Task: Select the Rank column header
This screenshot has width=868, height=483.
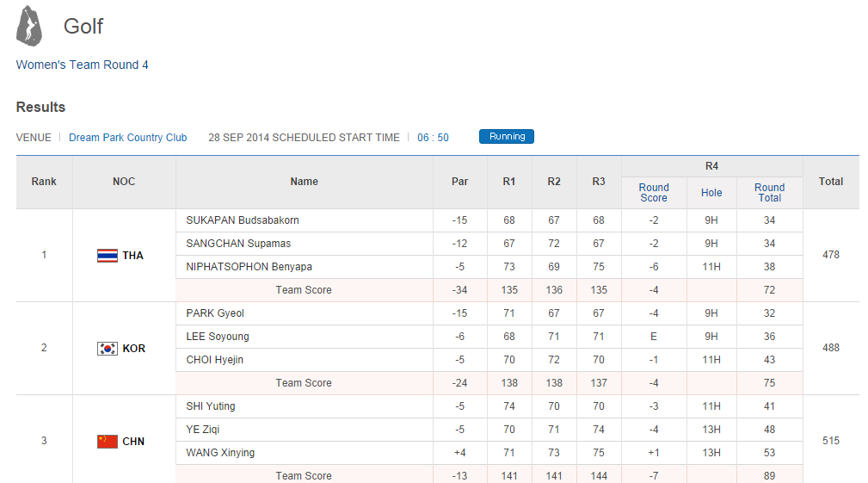Action: [x=44, y=182]
